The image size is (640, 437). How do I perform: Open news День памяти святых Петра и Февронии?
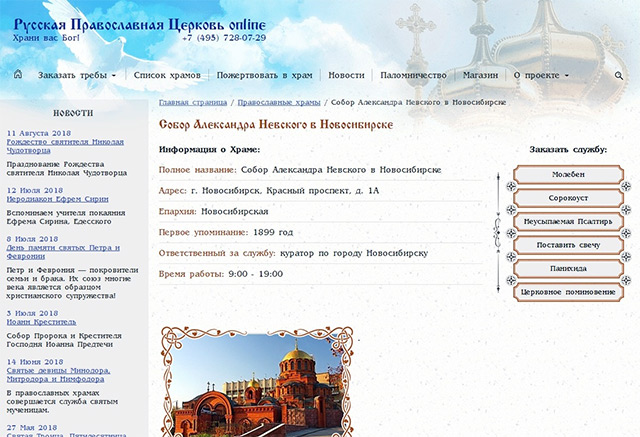[63, 252]
